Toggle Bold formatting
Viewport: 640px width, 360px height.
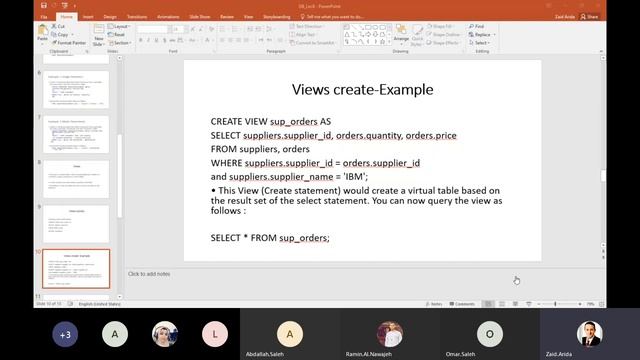click(x=140, y=40)
